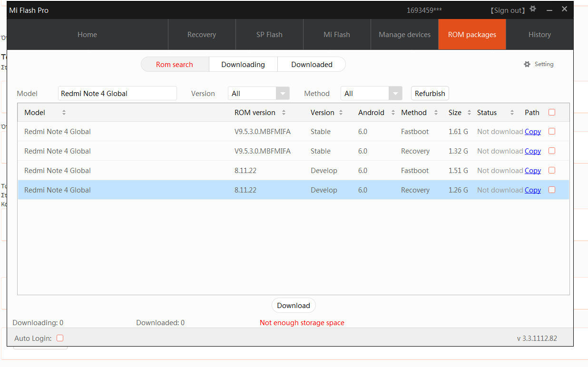588x367 pixels.
Task: Click the Refurbish button
Action: coord(430,94)
